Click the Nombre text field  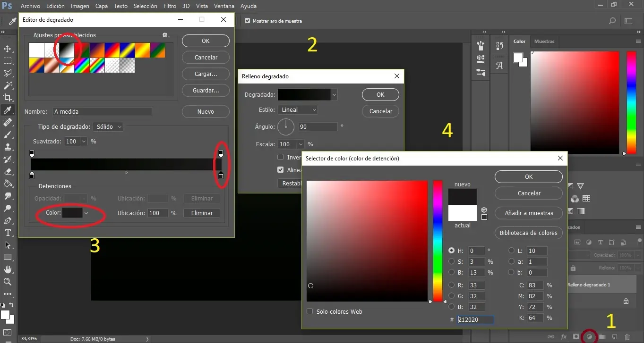[x=102, y=112]
